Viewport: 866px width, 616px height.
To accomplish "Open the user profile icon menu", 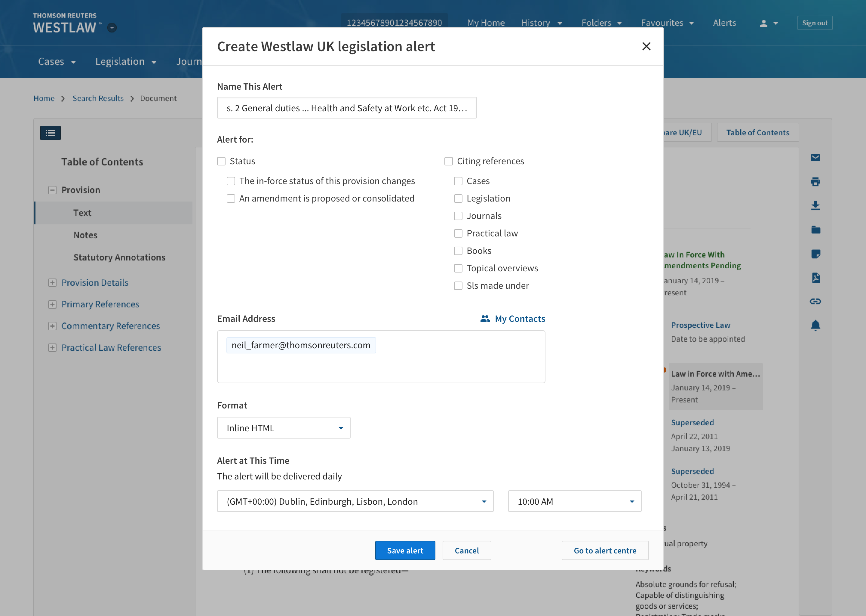I will (x=769, y=23).
